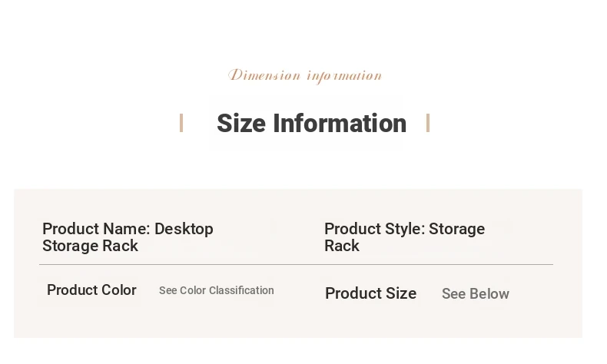Image resolution: width=607 pixels, height=364 pixels.
Task: Click the "Product Style: Storage" text line
Action: point(404,229)
